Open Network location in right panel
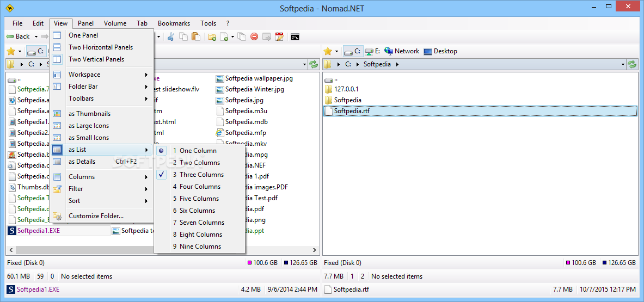644x302 pixels. coord(402,51)
